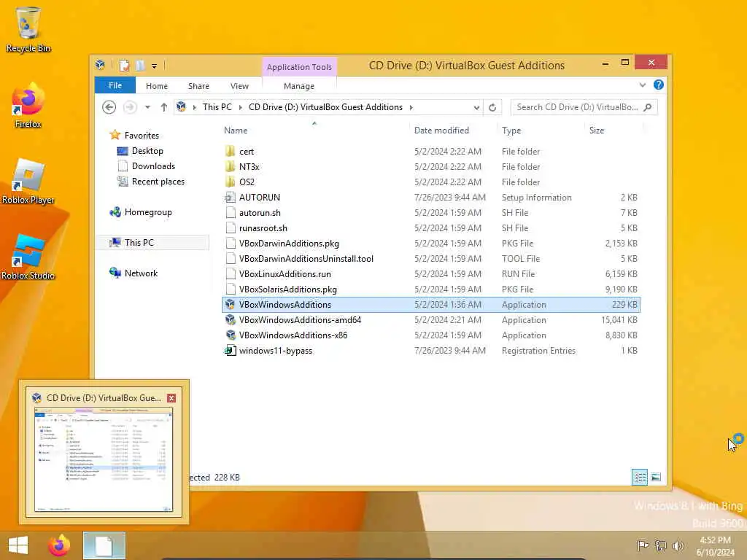Image resolution: width=747 pixels, height=560 pixels.
Task: Click the Refresh button beside the address bar
Action: [x=492, y=108]
